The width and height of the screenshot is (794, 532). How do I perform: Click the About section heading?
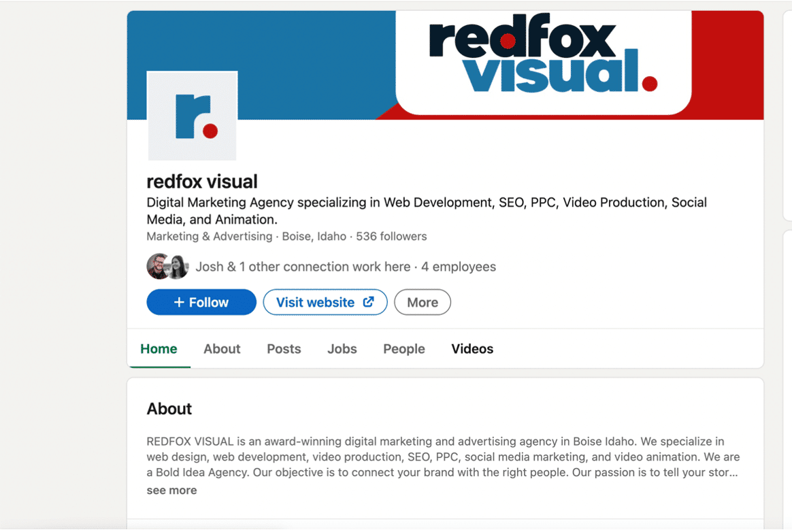coord(169,409)
